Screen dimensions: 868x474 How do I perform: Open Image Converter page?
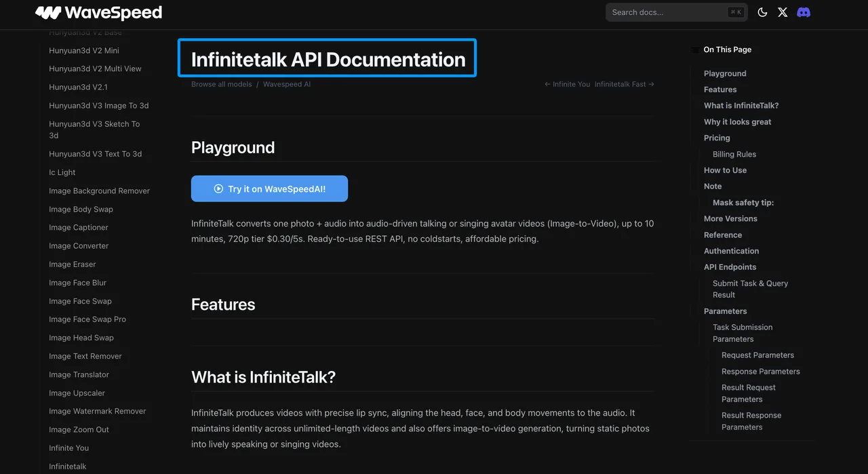pos(79,245)
